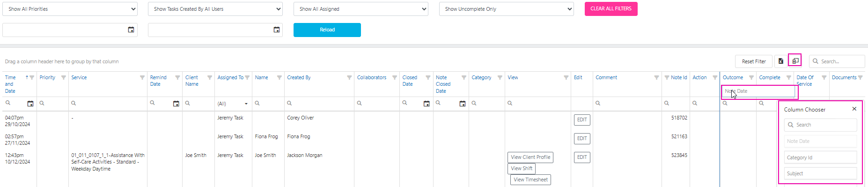Export the grid to Excel

point(781,61)
